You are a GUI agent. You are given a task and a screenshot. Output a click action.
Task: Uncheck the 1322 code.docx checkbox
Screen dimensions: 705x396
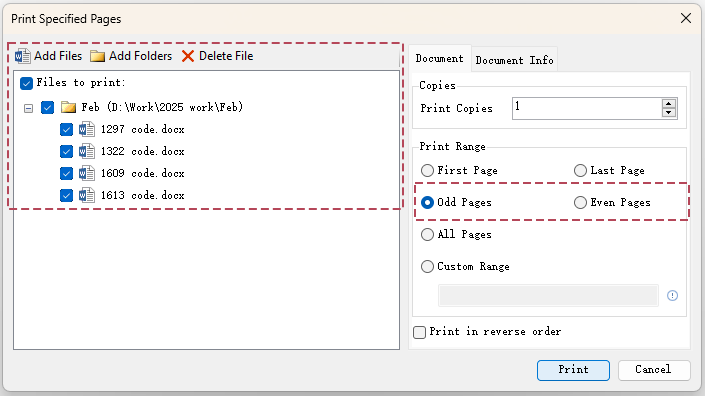coord(66,151)
